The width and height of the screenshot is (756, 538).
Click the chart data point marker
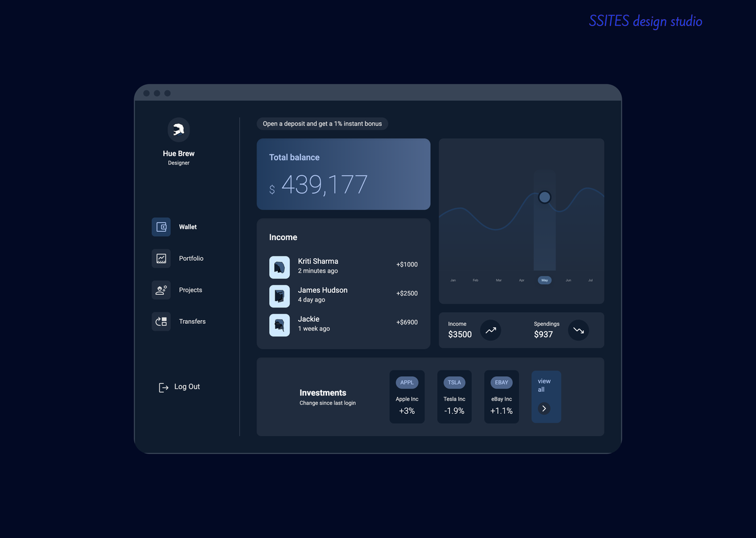pyautogui.click(x=545, y=197)
